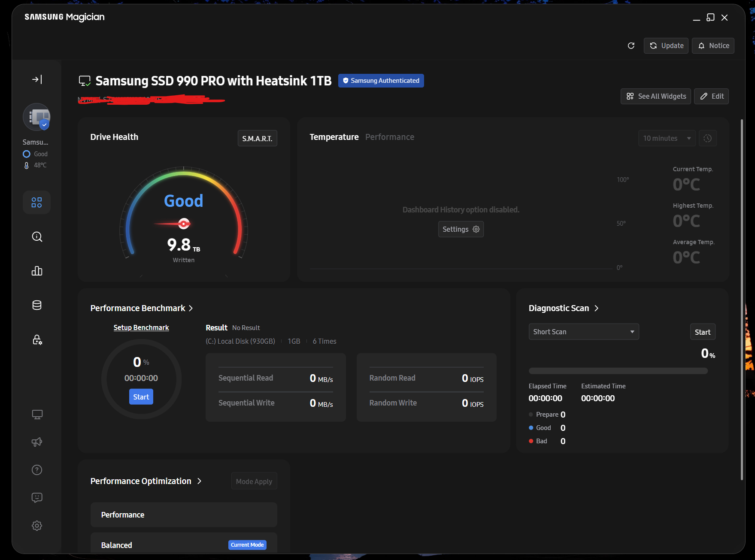This screenshot has height=560, width=755.
Task: Expand Diagnostic Scan chevron
Action: [x=596, y=309]
